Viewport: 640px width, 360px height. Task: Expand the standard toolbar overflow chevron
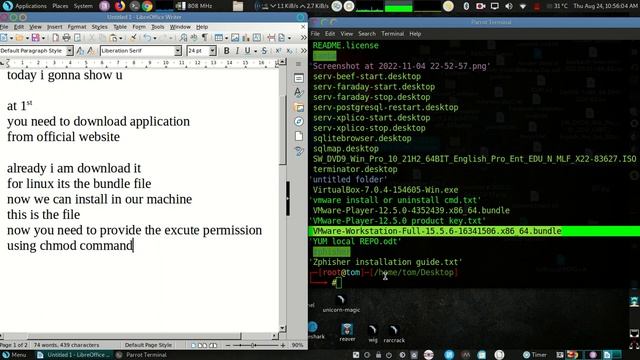(303, 38)
